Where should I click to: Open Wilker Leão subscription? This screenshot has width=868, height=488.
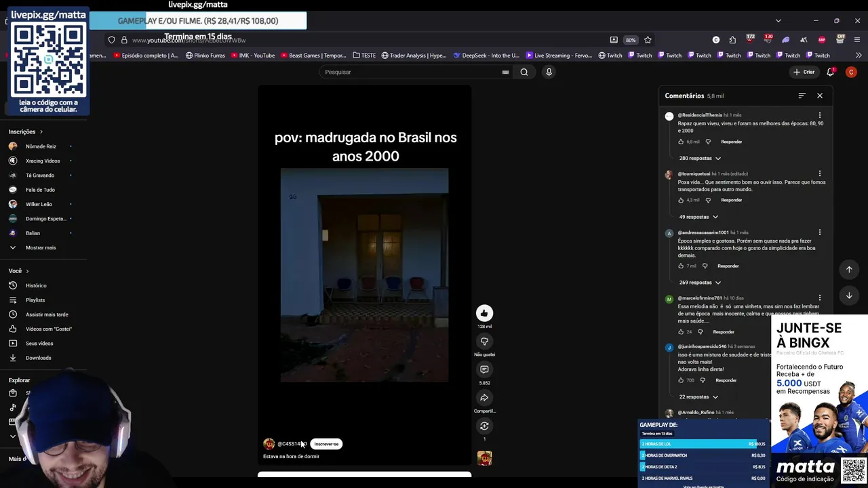(x=39, y=204)
